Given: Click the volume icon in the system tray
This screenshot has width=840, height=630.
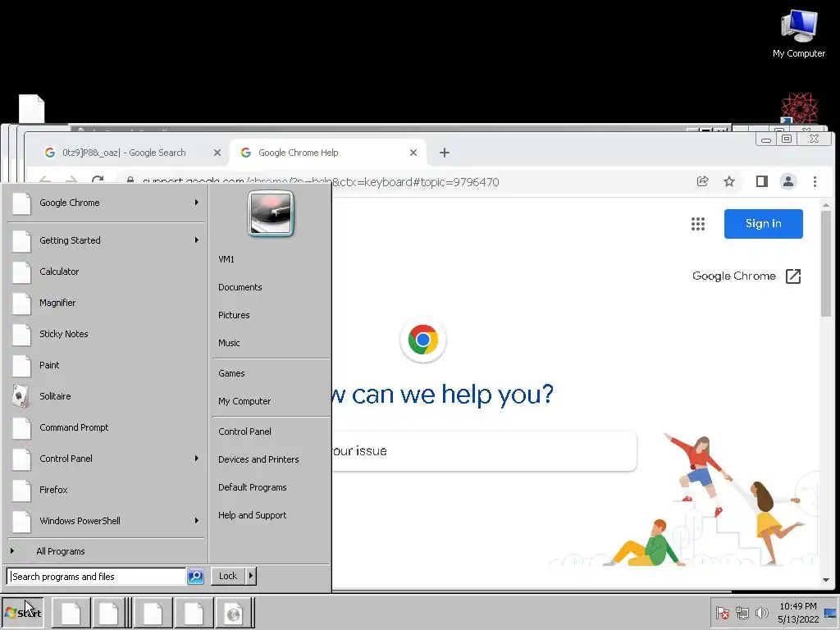Looking at the screenshot, I should pos(761,612).
